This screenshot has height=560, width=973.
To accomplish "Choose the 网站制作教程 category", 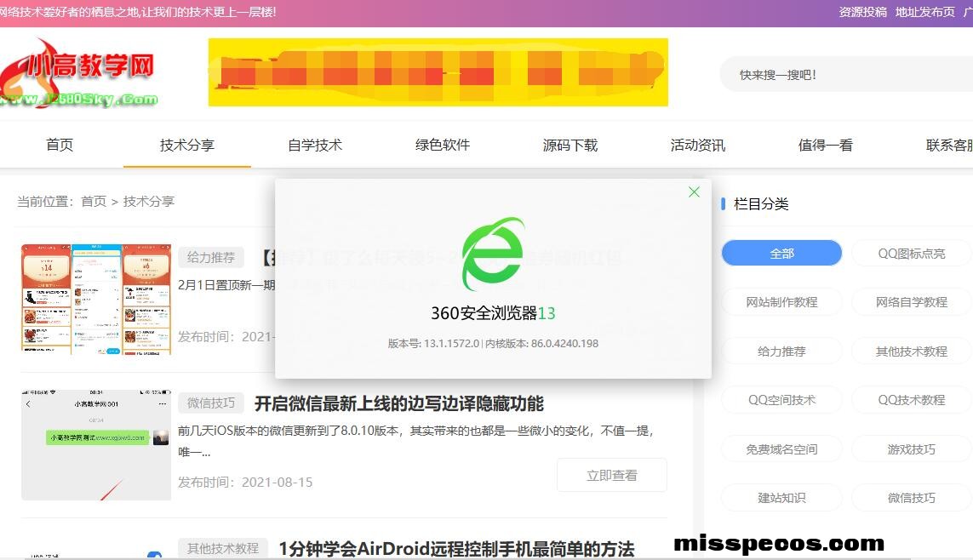I will point(781,302).
